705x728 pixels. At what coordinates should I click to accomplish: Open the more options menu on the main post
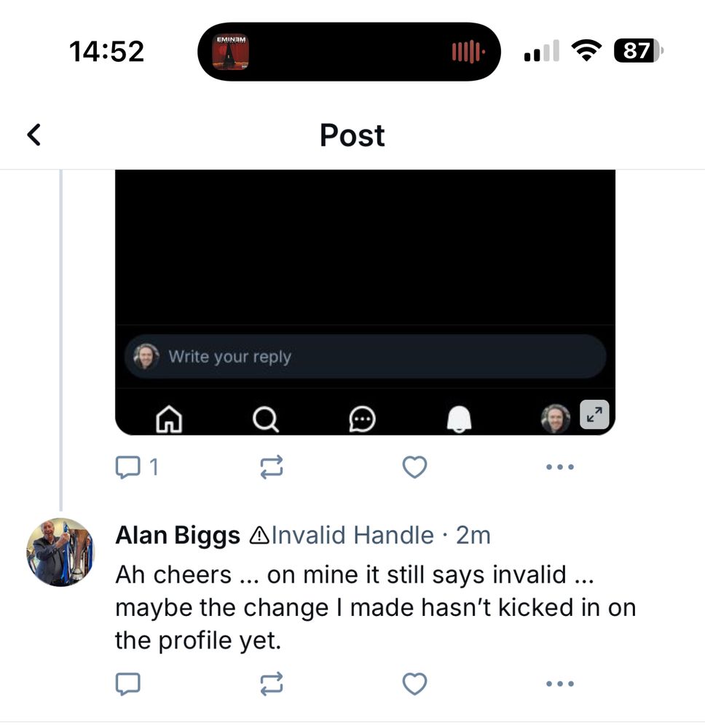pos(559,467)
